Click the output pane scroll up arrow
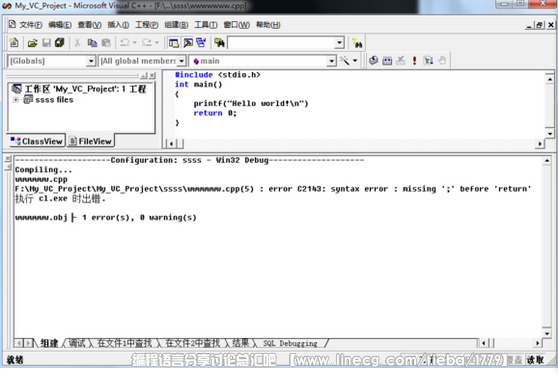558x377 pixels. [547, 161]
